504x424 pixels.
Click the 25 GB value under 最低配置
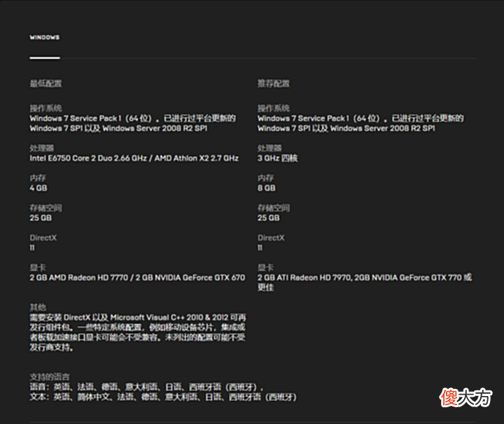click(x=41, y=218)
